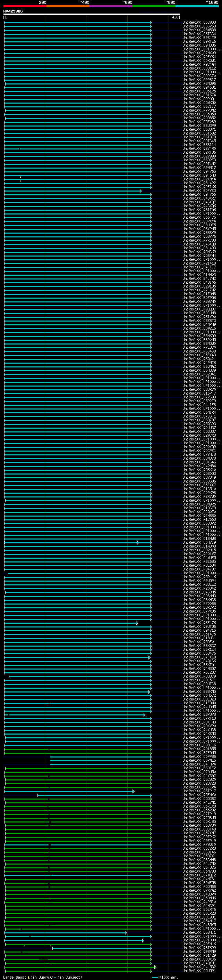The image size is (222, 980).
Task: Click the UniRef100_A7WQI0 hit label
Action: click(x=199, y=844)
